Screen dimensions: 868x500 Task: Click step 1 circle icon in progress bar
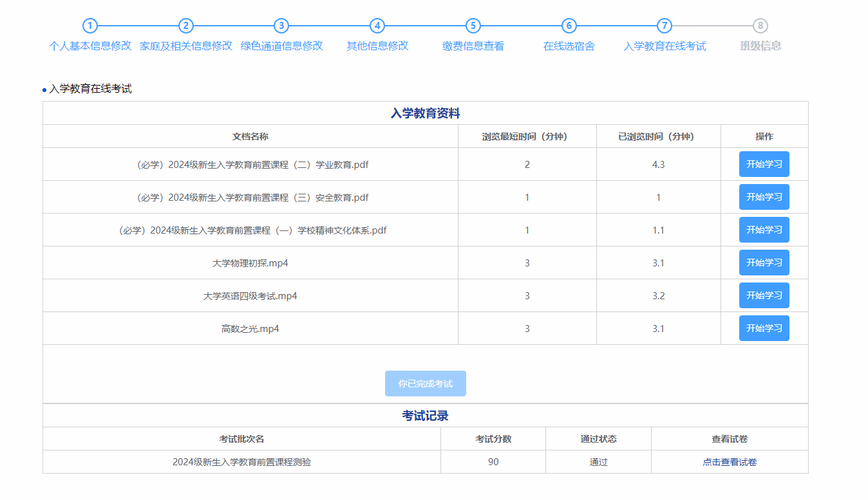[x=90, y=26]
